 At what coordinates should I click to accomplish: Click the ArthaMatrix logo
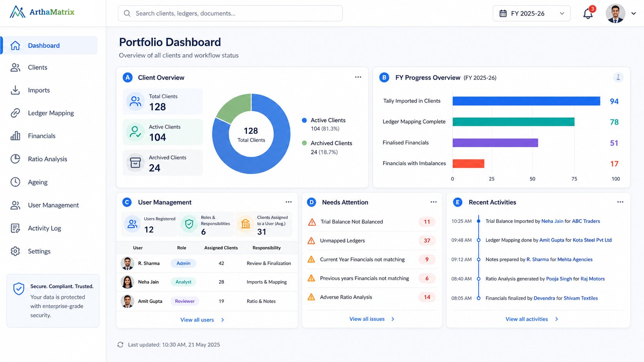point(42,12)
